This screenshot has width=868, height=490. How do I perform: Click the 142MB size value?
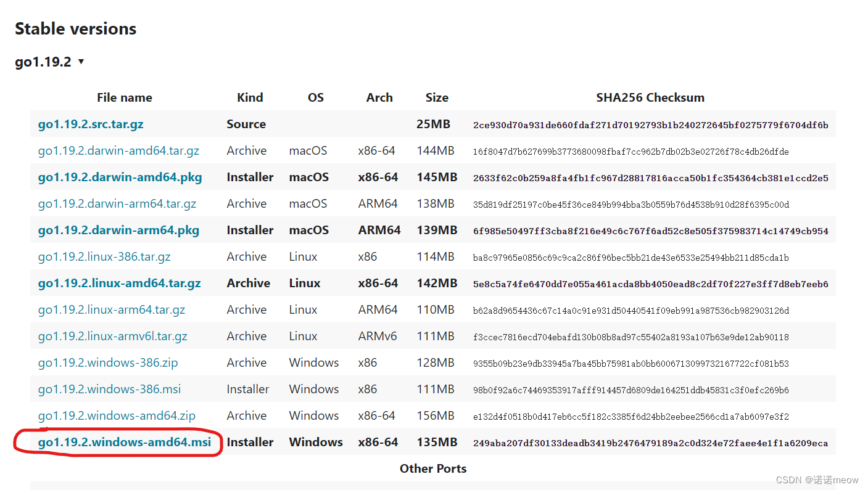(437, 283)
